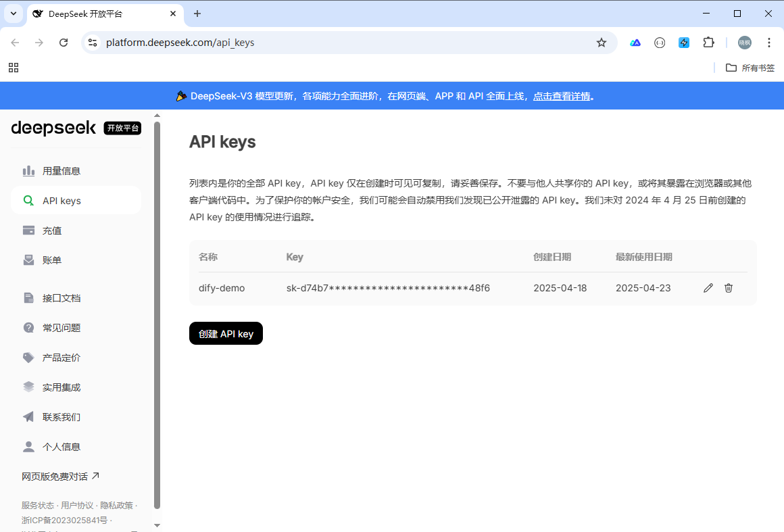Click the user profile avatar in toolbar

click(x=744, y=43)
